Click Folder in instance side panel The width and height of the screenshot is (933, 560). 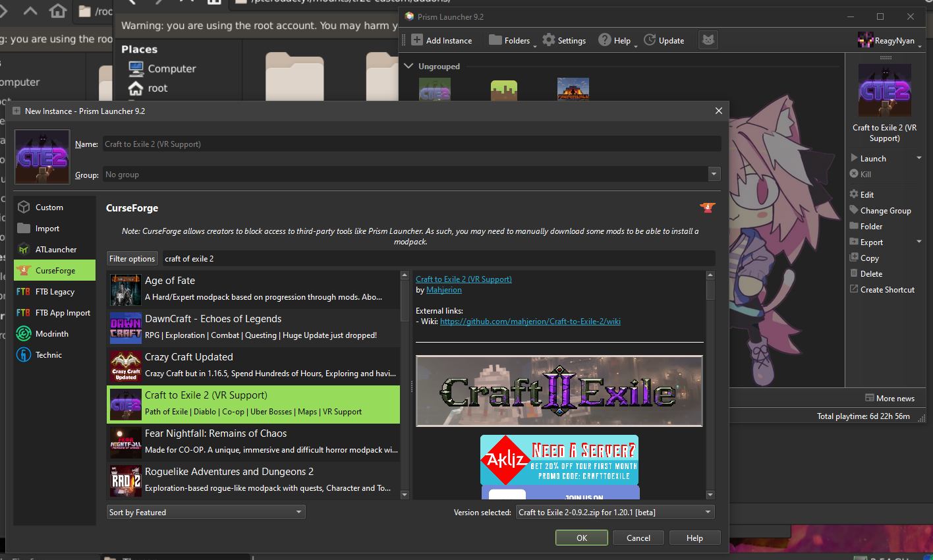click(866, 226)
